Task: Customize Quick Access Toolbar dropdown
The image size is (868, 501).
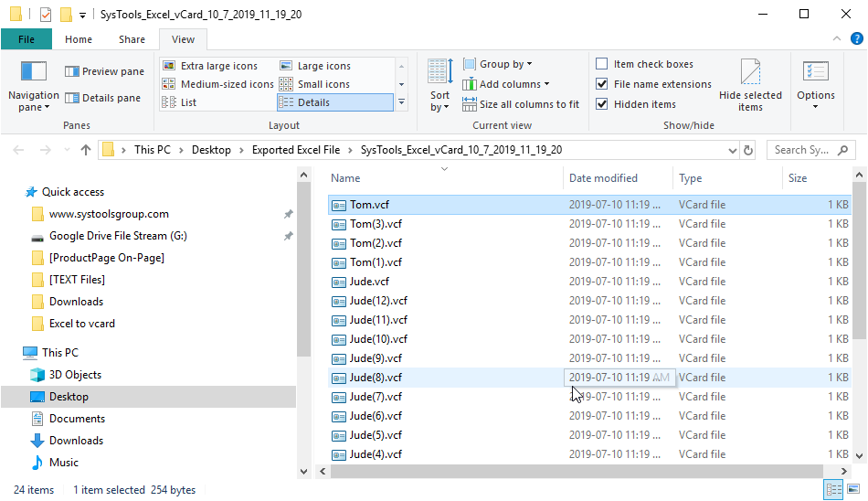Action: click(82, 15)
